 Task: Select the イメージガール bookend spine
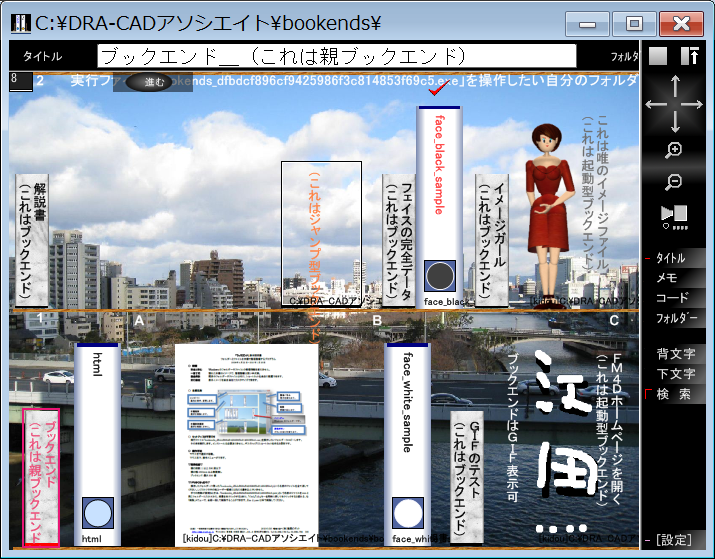click(492, 240)
